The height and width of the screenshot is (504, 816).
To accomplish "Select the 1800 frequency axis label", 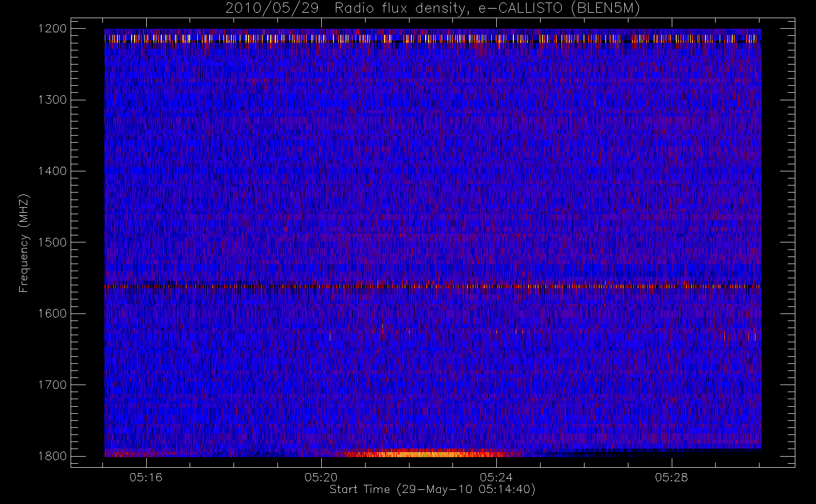I will point(52,456).
